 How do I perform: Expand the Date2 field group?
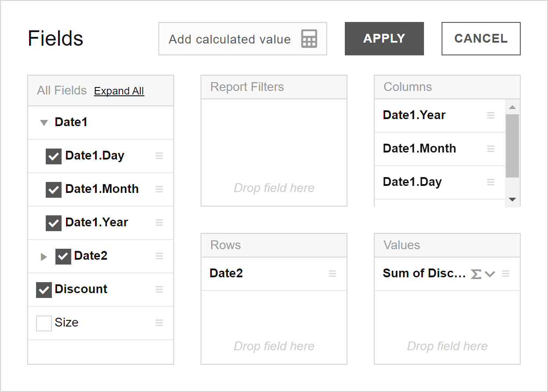point(44,257)
